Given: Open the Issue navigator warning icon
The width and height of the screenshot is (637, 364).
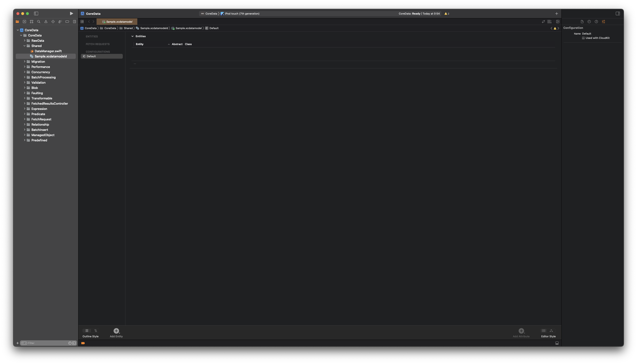Looking at the screenshot, I should pyautogui.click(x=46, y=22).
